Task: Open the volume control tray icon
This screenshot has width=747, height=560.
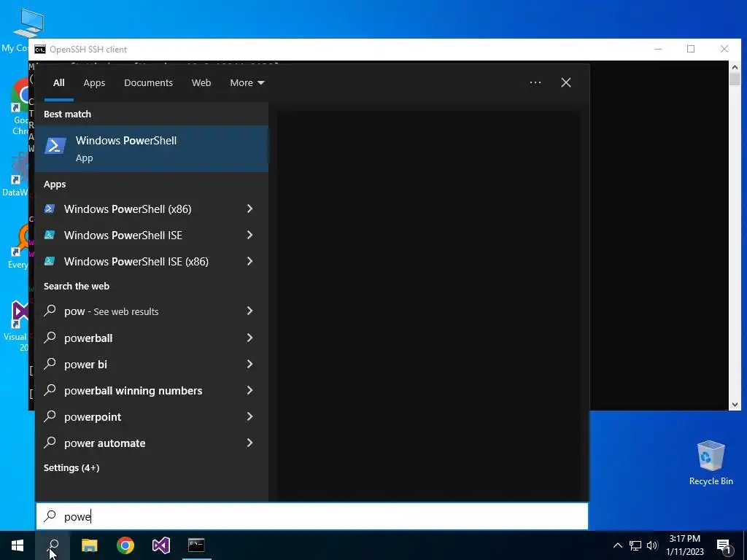Action: tap(652, 545)
